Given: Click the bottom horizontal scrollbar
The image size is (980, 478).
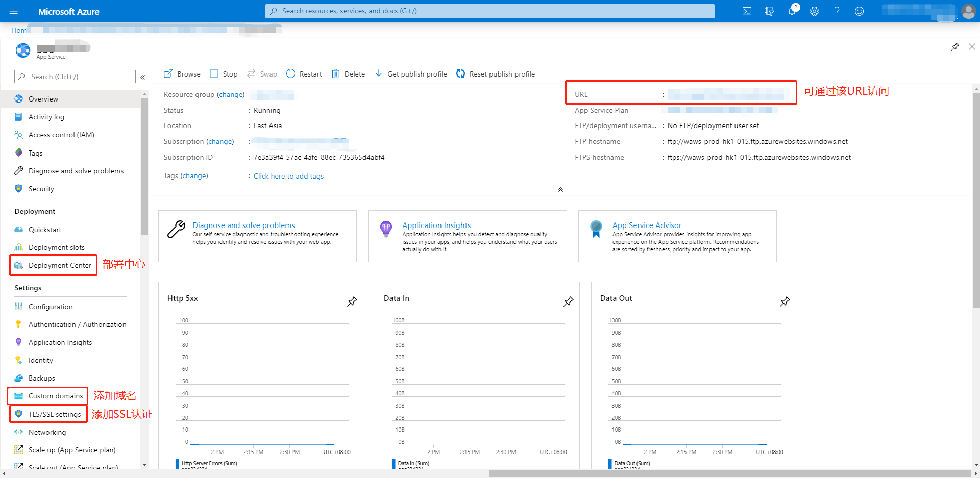Looking at the screenshot, I should pos(729,474).
